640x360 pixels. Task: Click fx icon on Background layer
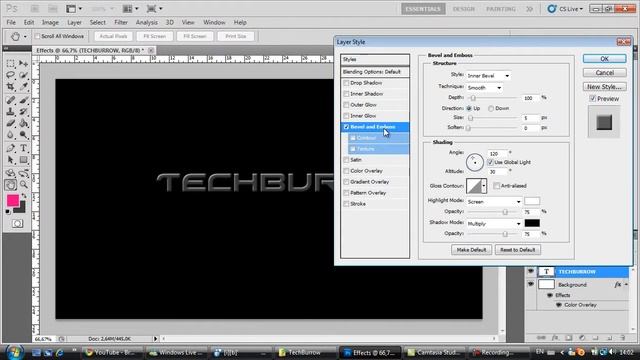(618, 284)
